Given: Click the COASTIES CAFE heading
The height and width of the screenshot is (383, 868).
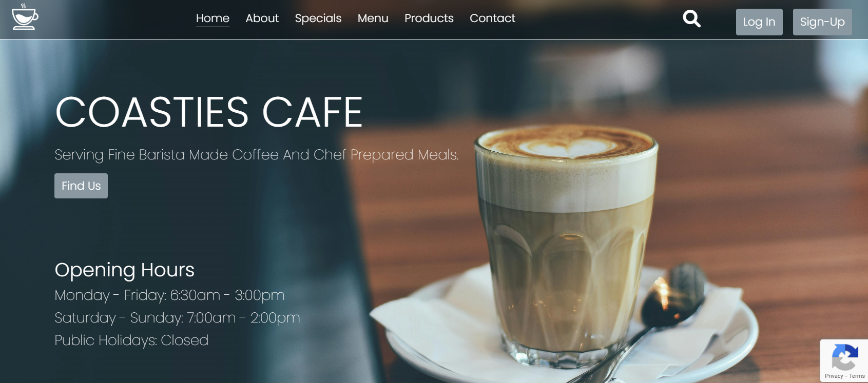Looking at the screenshot, I should 209,112.
